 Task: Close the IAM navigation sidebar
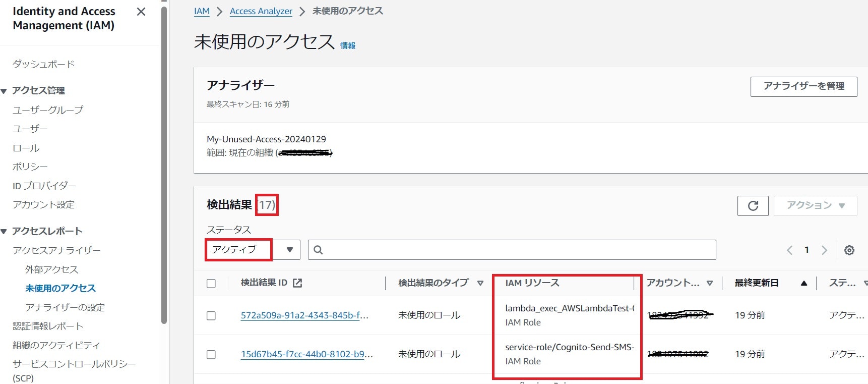[x=141, y=12]
